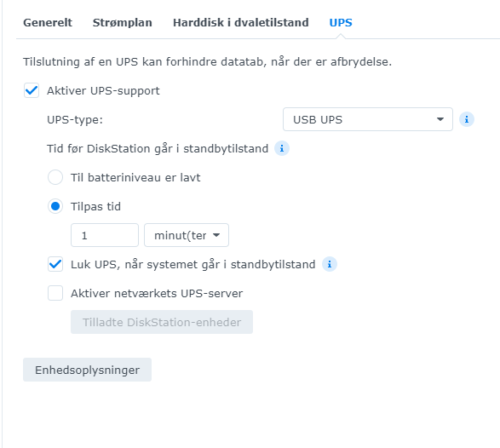Select Til batteriniveau er lavt radio button
Screen dimensions: 500x448
point(55,177)
